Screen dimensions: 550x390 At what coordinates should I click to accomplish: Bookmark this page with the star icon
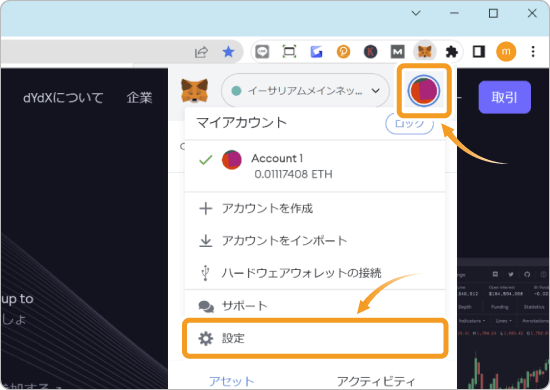(228, 52)
